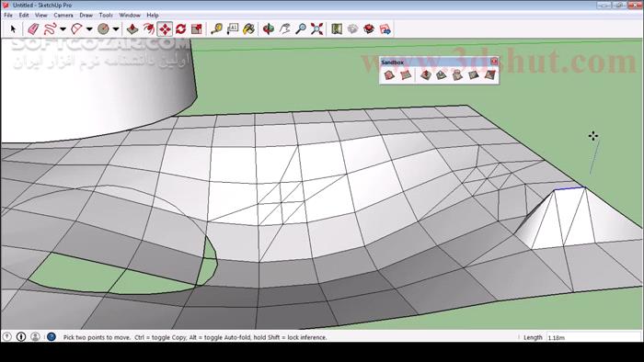The image size is (644, 362).
Task: Open the shapes dropdown arrow
Action: [x=116, y=29]
